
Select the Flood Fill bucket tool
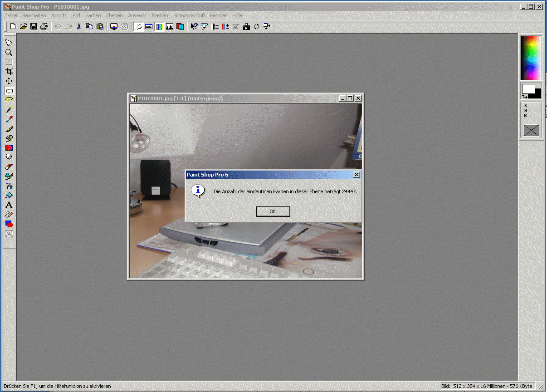(9, 196)
